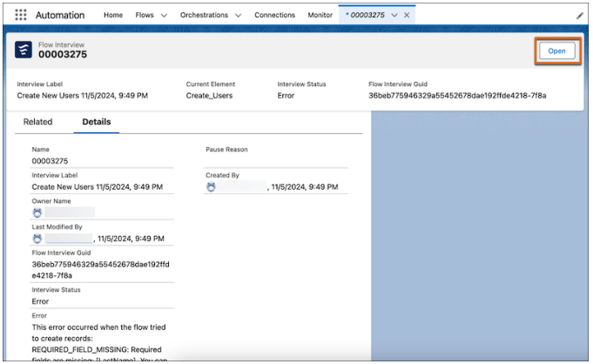Expand the Orchestrations menu chevron
Image resolution: width=593 pixels, height=364 pixels.
[x=239, y=16]
